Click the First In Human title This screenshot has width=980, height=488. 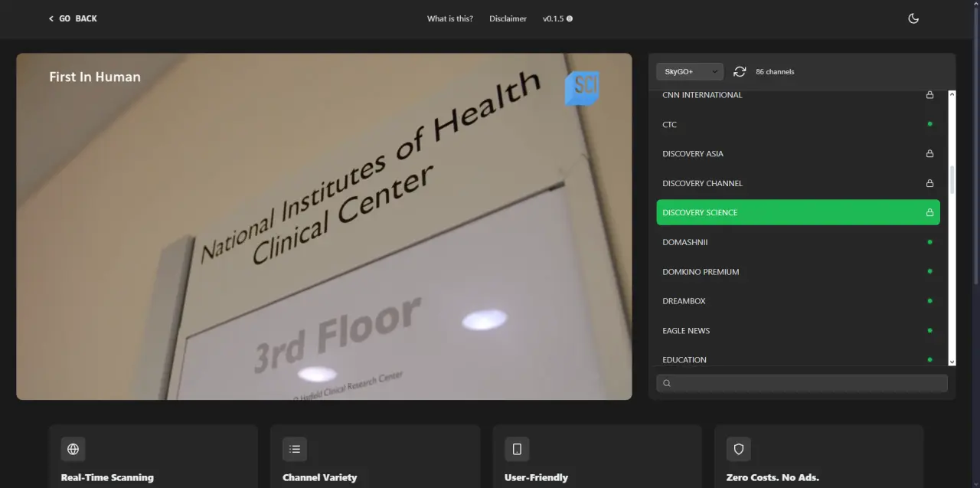click(95, 77)
